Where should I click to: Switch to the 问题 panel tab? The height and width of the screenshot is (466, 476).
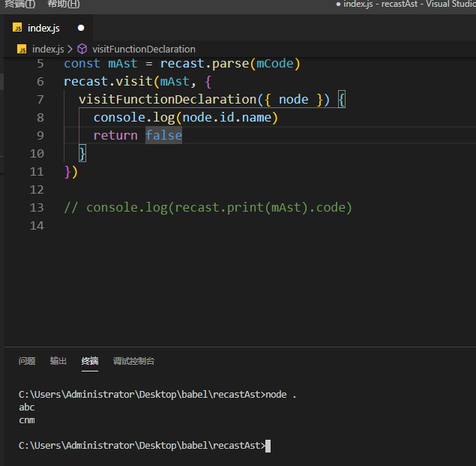click(x=27, y=361)
